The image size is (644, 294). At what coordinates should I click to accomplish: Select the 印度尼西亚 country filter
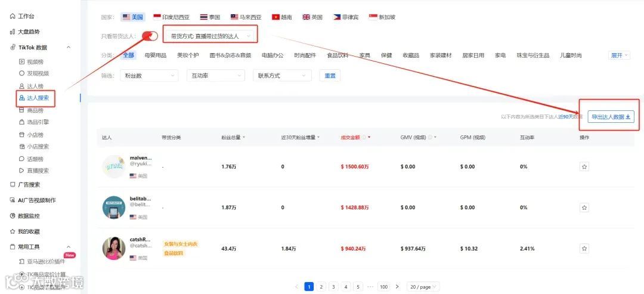[x=171, y=17]
